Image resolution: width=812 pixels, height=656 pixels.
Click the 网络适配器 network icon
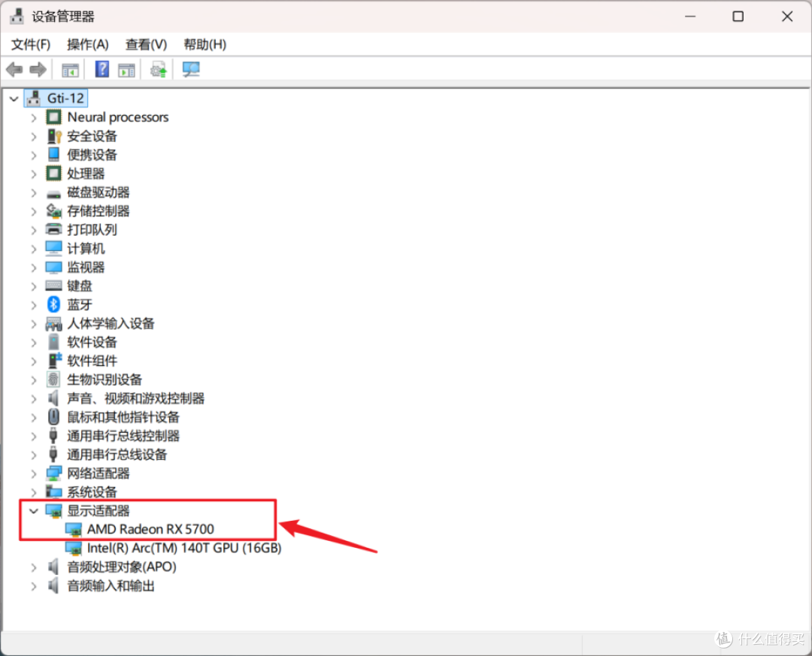[54, 473]
